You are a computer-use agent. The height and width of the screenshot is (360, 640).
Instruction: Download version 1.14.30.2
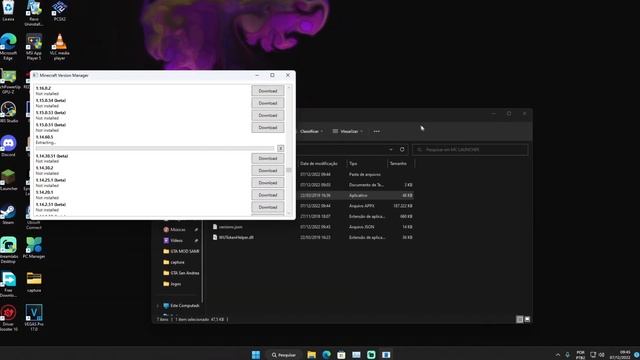point(268,171)
